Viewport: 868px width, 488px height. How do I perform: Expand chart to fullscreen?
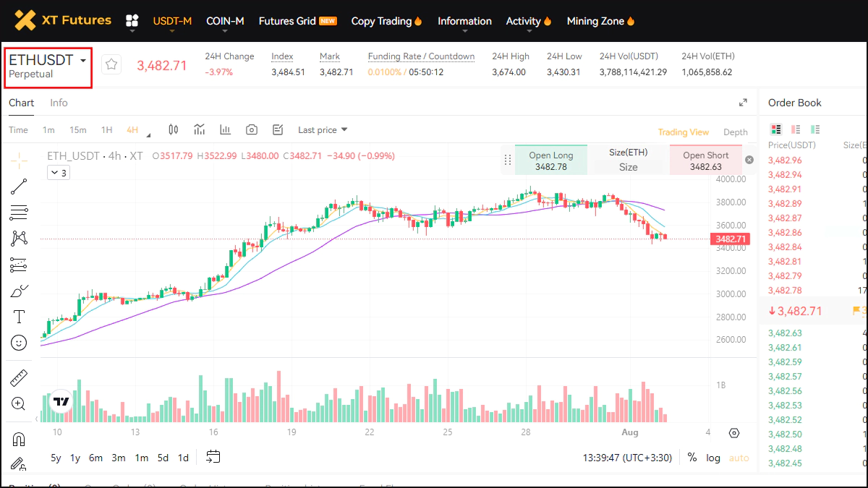point(743,103)
